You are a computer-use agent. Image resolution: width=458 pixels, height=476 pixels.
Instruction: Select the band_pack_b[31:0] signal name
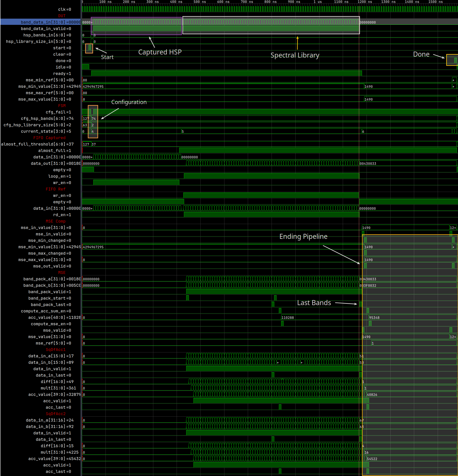point(52,285)
